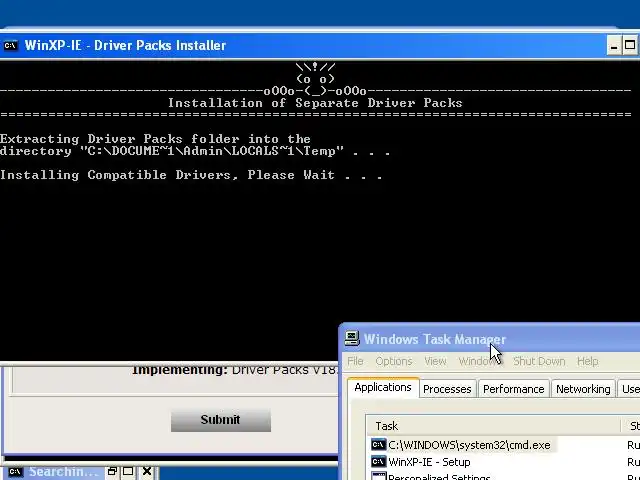The height and width of the screenshot is (480, 640).
Task: Click the Searchin... minimized window title
Action: [x=63, y=472]
